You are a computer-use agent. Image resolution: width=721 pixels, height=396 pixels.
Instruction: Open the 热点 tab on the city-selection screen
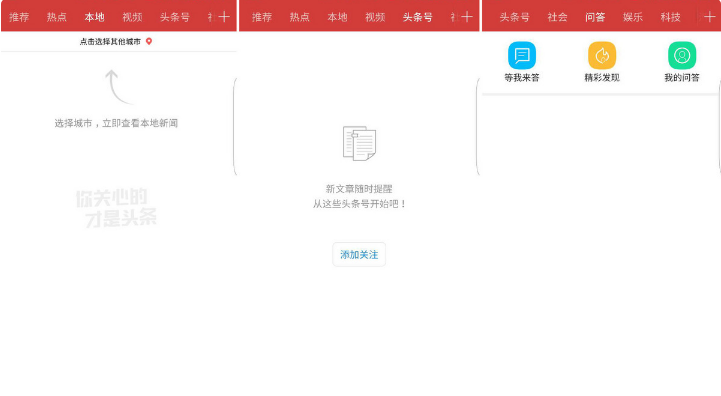pos(57,17)
